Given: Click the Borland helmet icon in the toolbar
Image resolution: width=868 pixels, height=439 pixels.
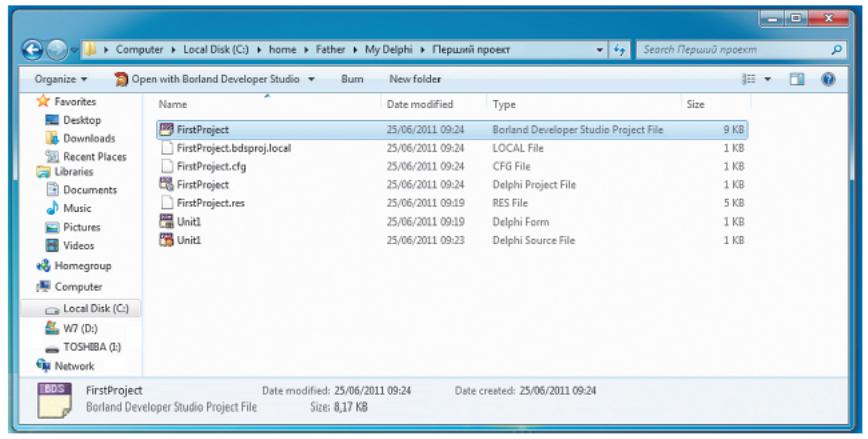Looking at the screenshot, I should coord(121,79).
